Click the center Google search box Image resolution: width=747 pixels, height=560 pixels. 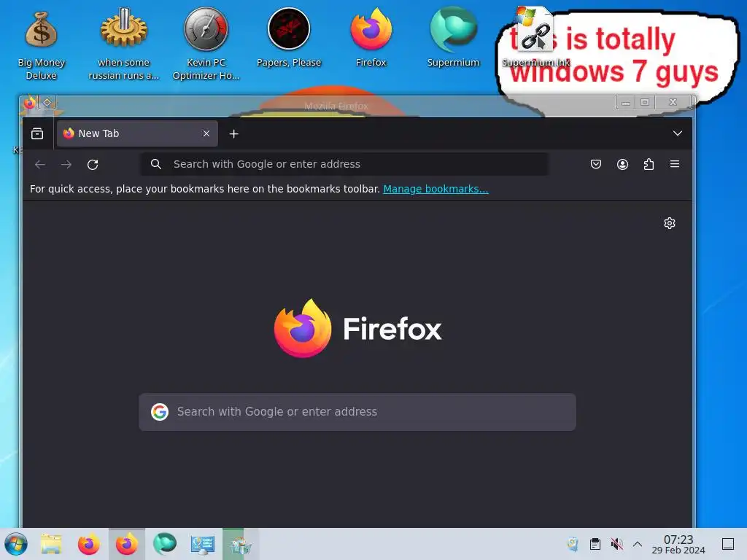(357, 412)
